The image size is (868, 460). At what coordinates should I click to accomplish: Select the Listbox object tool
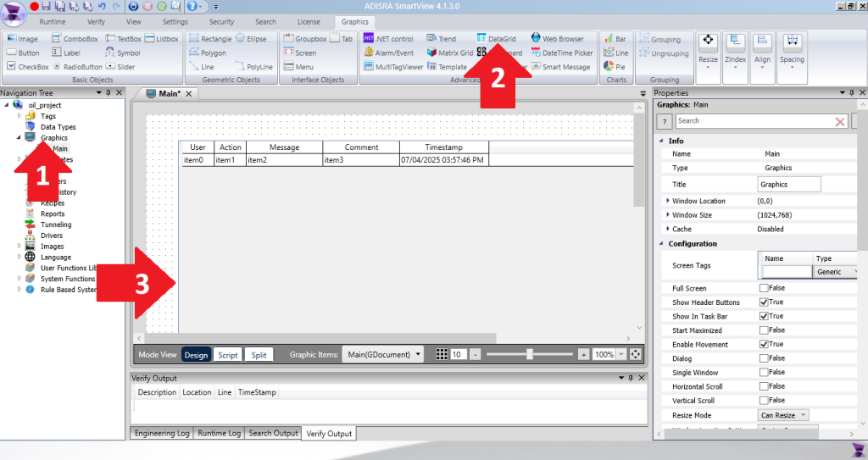[x=162, y=39]
